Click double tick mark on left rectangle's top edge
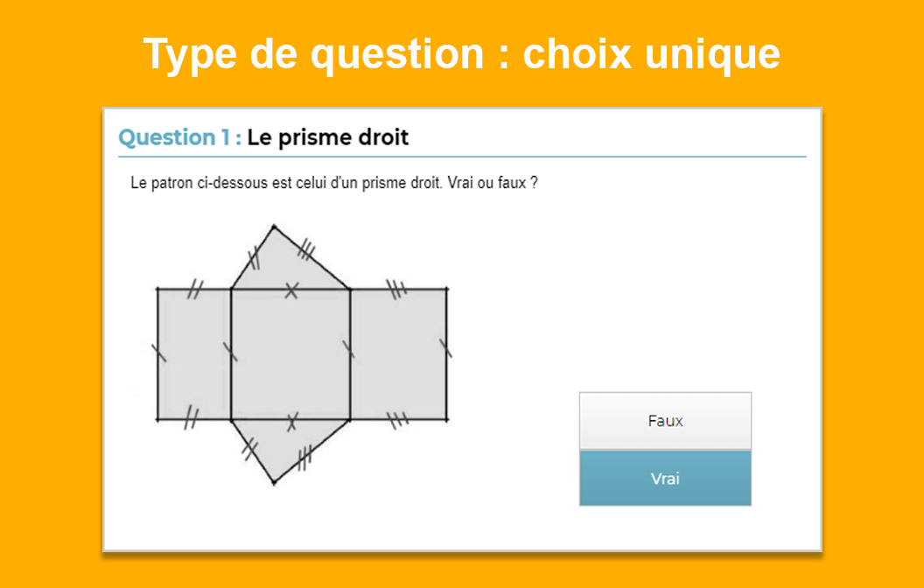Screen dimensions: 924x588 (195, 290)
